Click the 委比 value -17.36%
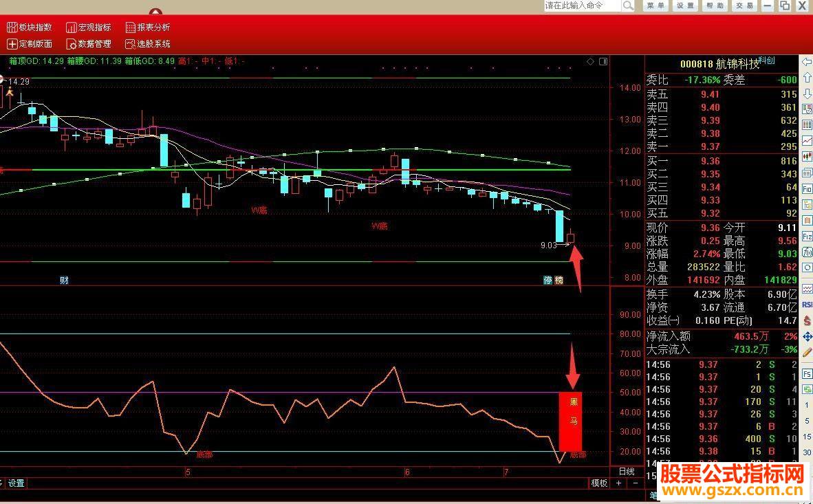Viewport: 813px width, 504px height. (702, 80)
